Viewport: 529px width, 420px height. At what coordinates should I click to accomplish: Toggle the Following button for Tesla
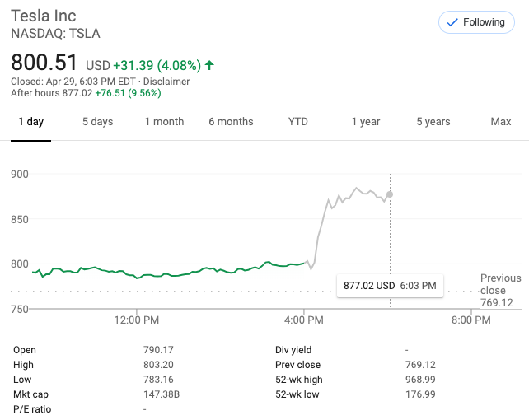coord(476,22)
